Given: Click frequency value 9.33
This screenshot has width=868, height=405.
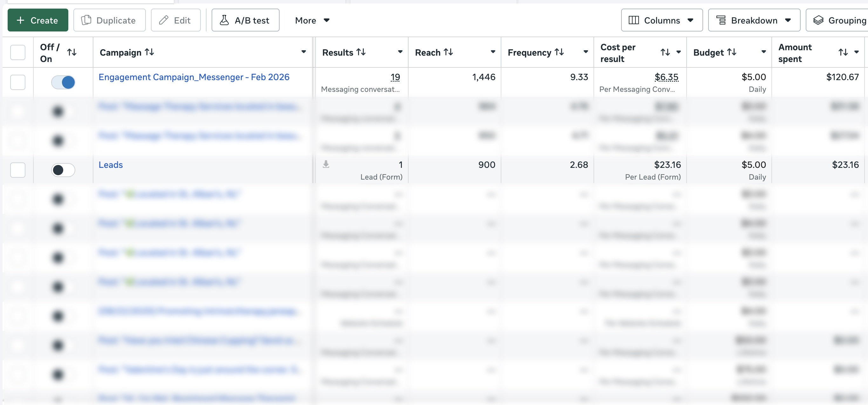Looking at the screenshot, I should (x=579, y=77).
